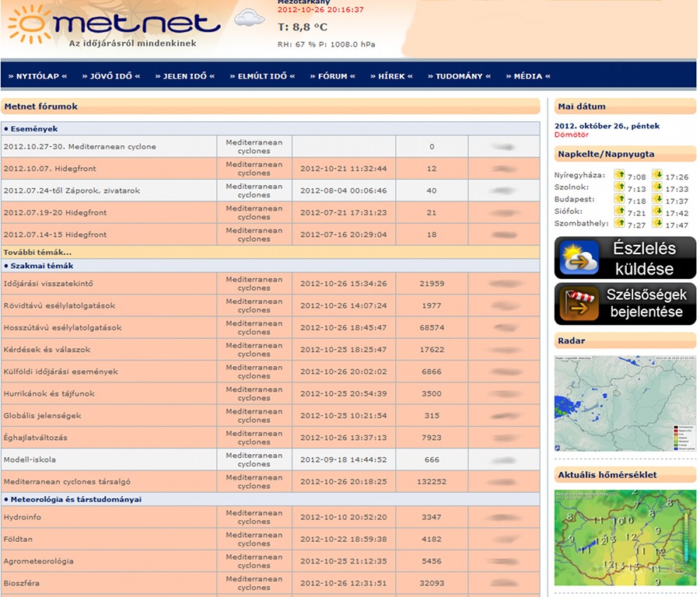Open the radar map thumbnail
This screenshot has height=597, width=700.
click(x=625, y=403)
